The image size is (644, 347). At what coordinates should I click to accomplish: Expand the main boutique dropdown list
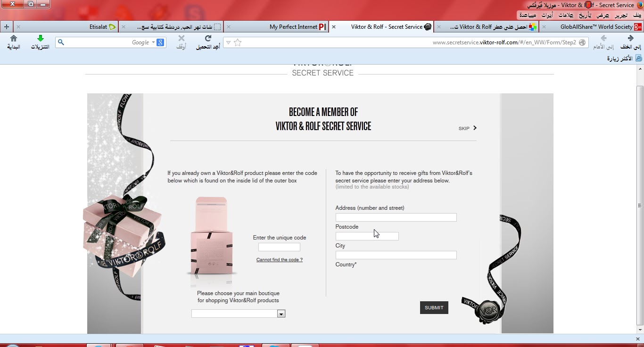point(281,314)
